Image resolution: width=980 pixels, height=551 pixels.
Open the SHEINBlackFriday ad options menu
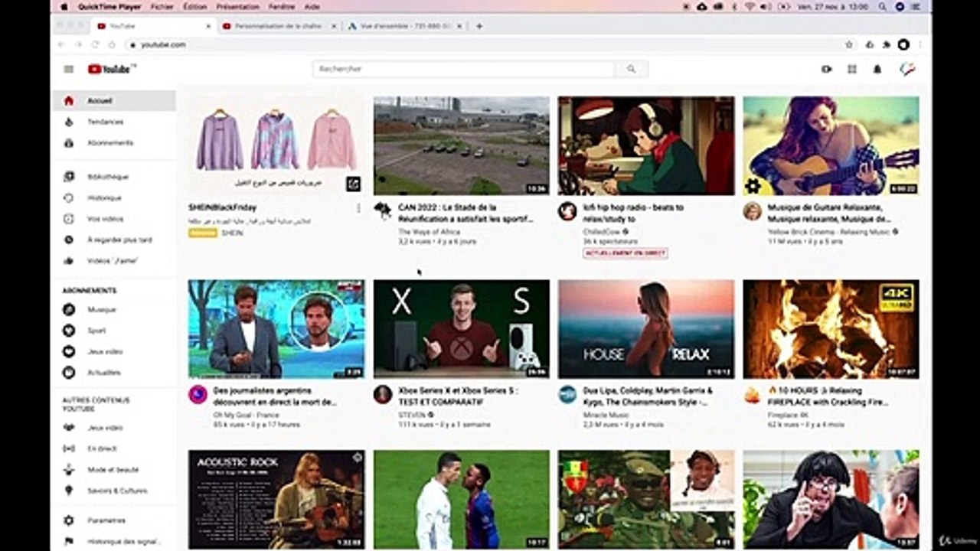(x=358, y=208)
